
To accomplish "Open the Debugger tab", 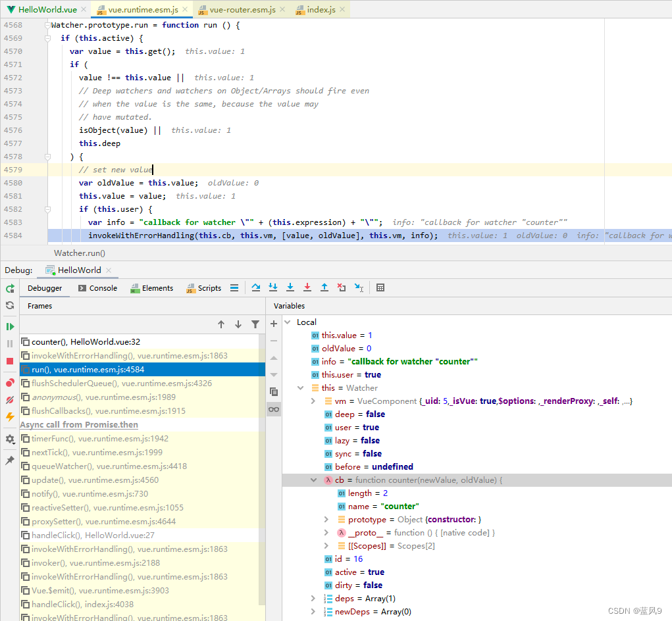I will click(x=45, y=288).
